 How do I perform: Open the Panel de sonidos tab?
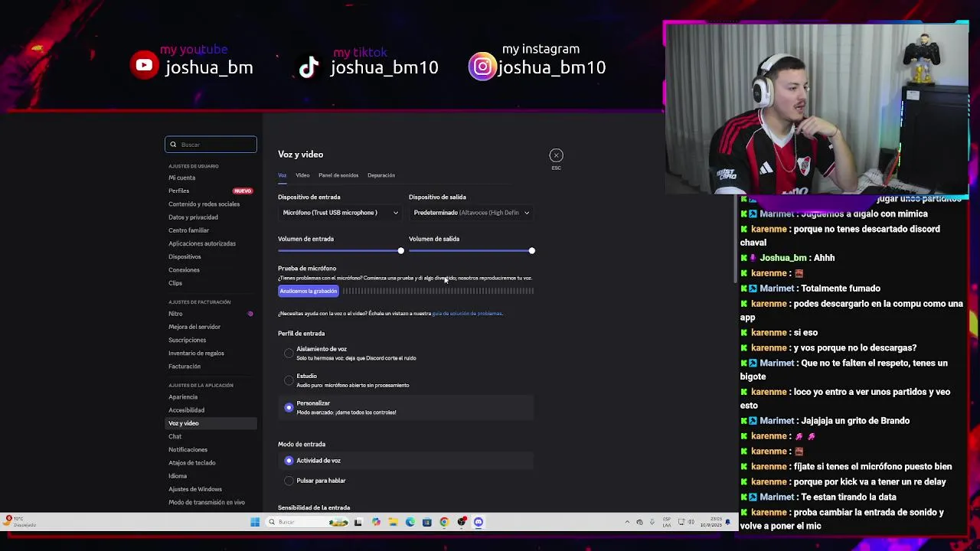338,175
